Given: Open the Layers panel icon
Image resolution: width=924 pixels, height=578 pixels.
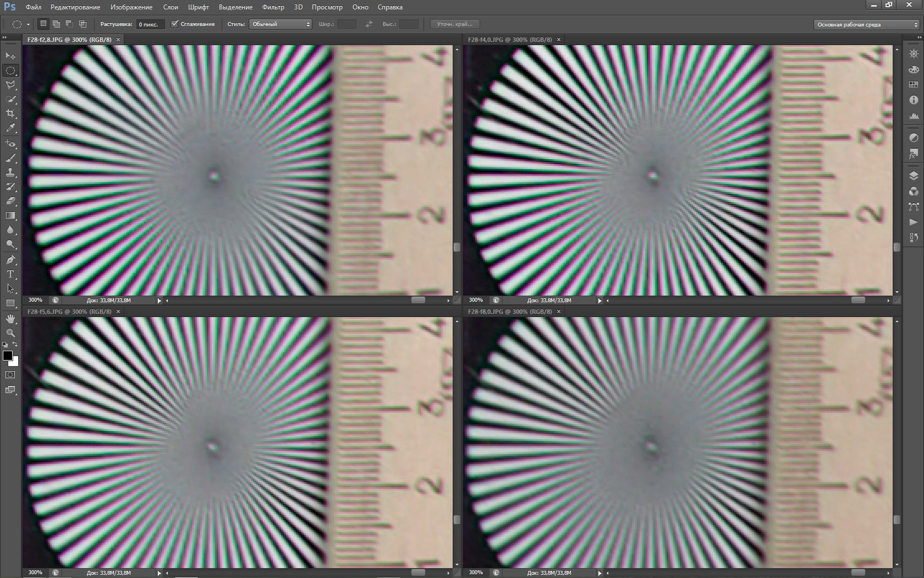Looking at the screenshot, I should tap(914, 176).
